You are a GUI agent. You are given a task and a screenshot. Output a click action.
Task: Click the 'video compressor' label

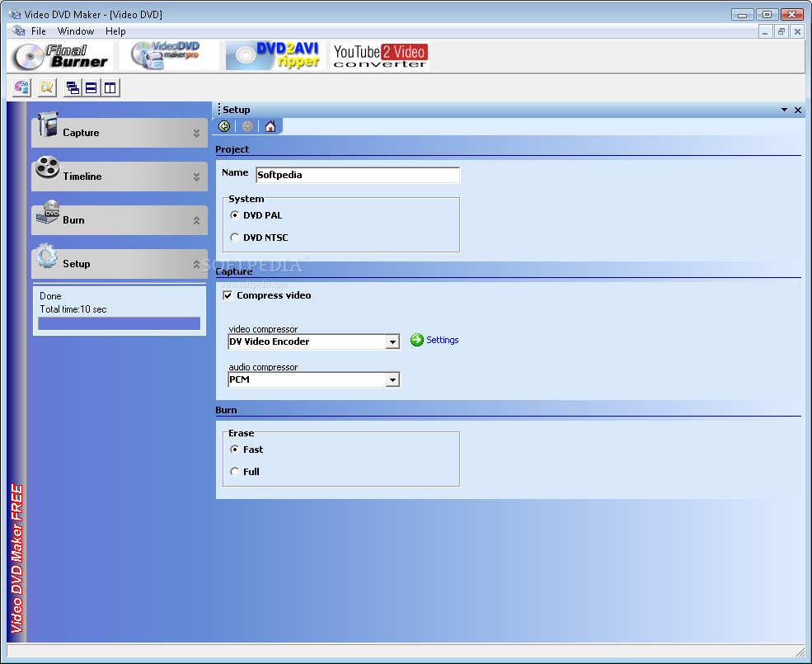[263, 329]
